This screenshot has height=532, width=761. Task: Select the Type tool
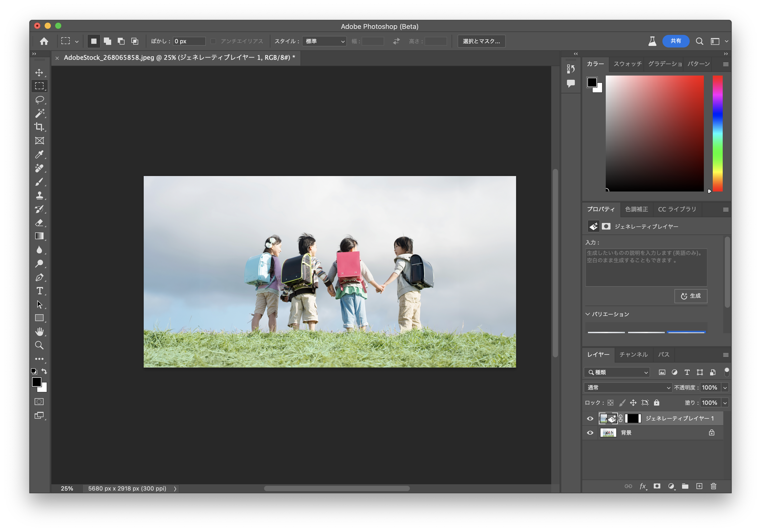(39, 291)
